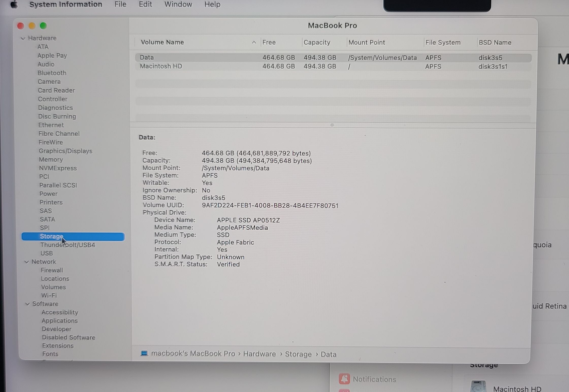Image resolution: width=569 pixels, height=392 pixels.
Task: Click the Notifications bell icon
Action: (344, 379)
